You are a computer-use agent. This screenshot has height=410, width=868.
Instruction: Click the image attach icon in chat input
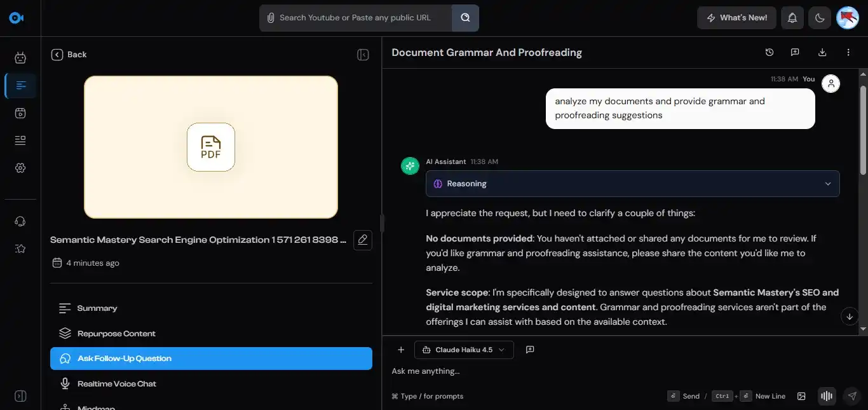click(801, 396)
